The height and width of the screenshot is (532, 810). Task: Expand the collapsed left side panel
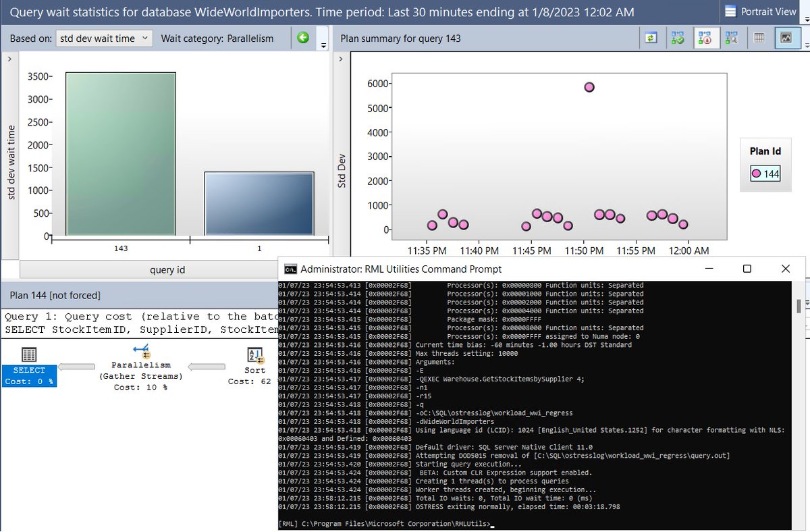coord(9,58)
